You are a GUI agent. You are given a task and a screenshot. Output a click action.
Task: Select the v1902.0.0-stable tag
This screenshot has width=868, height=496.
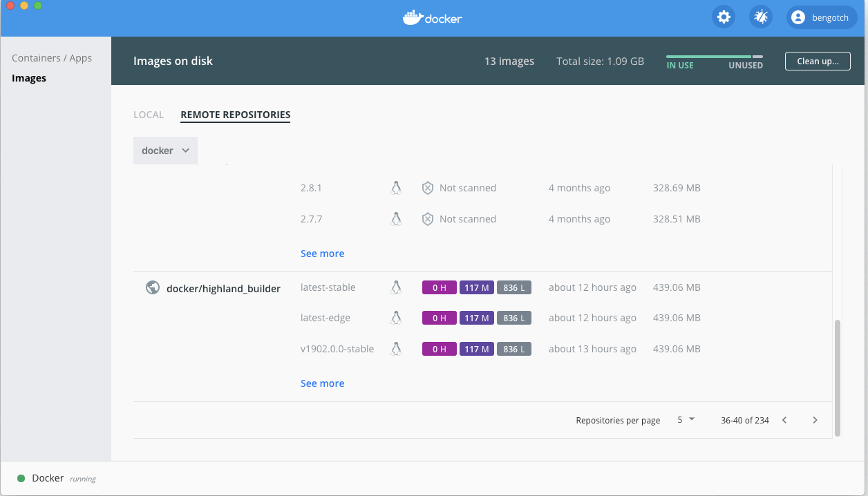coord(337,349)
